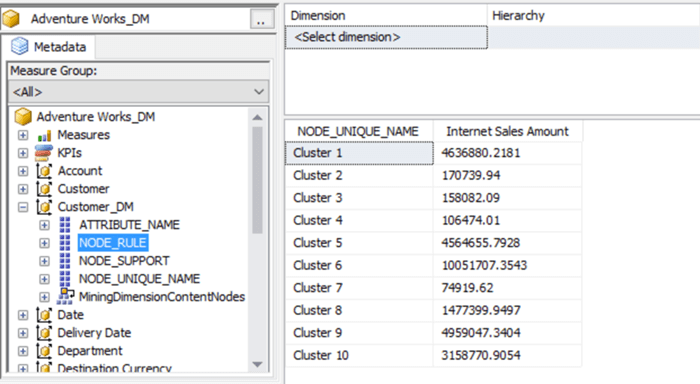Click the Internet Sales Amount column header
Image resolution: width=700 pixels, height=384 pixels.
pos(508,131)
